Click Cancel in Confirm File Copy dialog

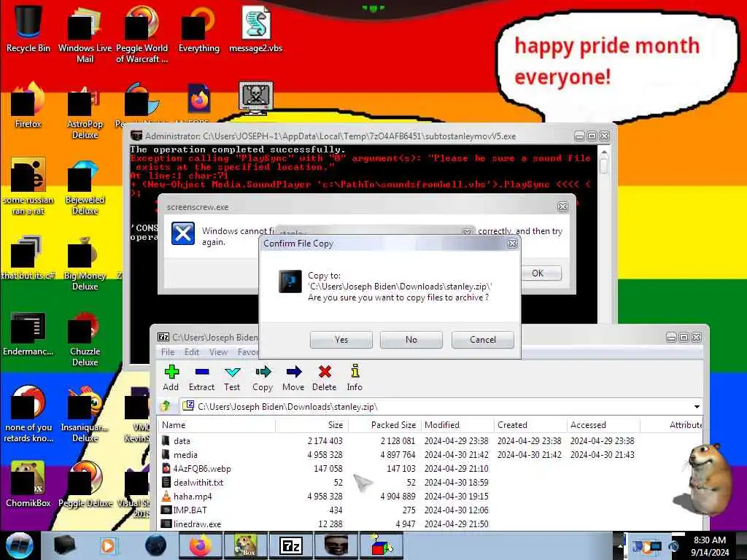tap(483, 340)
